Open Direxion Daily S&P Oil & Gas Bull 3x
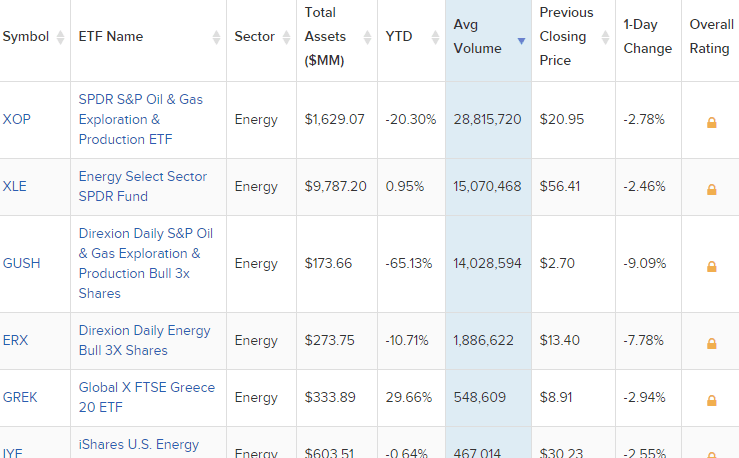Viewport: 739px width, 458px height. [x=146, y=263]
